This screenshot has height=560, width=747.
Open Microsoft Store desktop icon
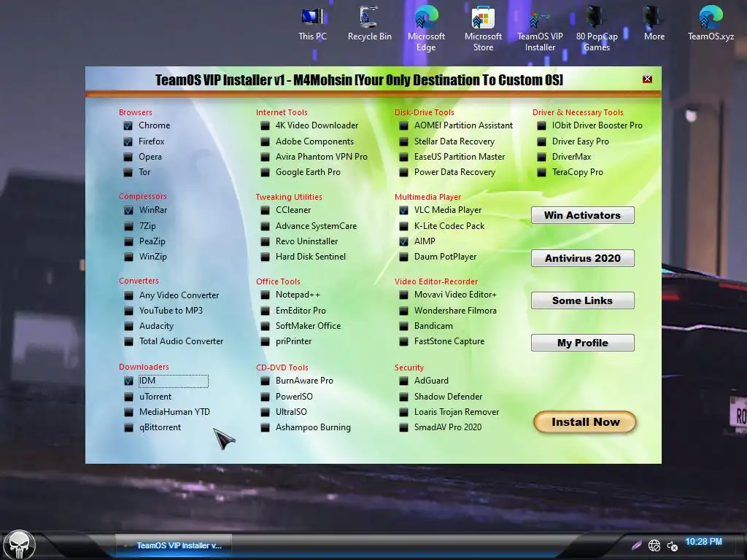[x=483, y=28]
